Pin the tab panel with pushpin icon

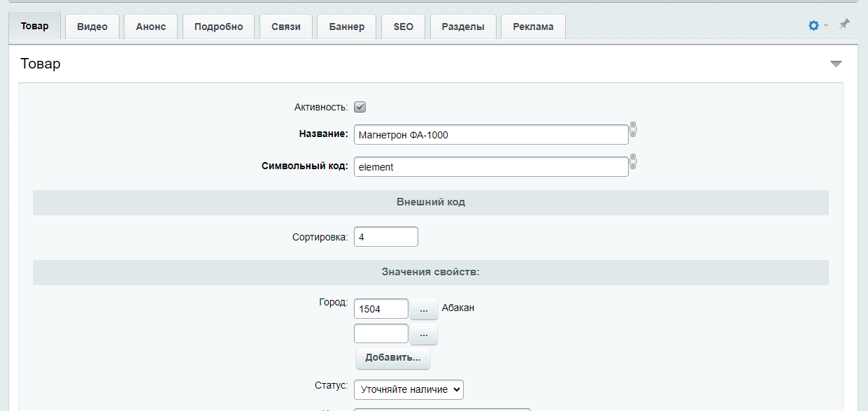click(x=844, y=24)
